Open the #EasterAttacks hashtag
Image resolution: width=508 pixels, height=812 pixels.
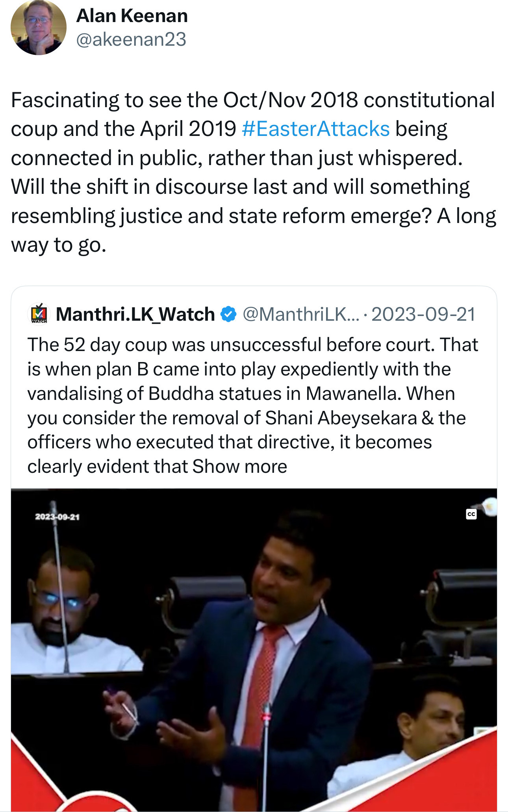[x=315, y=129]
